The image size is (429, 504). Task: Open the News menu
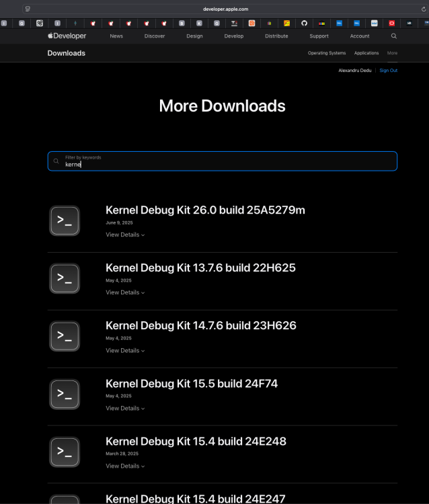116,36
